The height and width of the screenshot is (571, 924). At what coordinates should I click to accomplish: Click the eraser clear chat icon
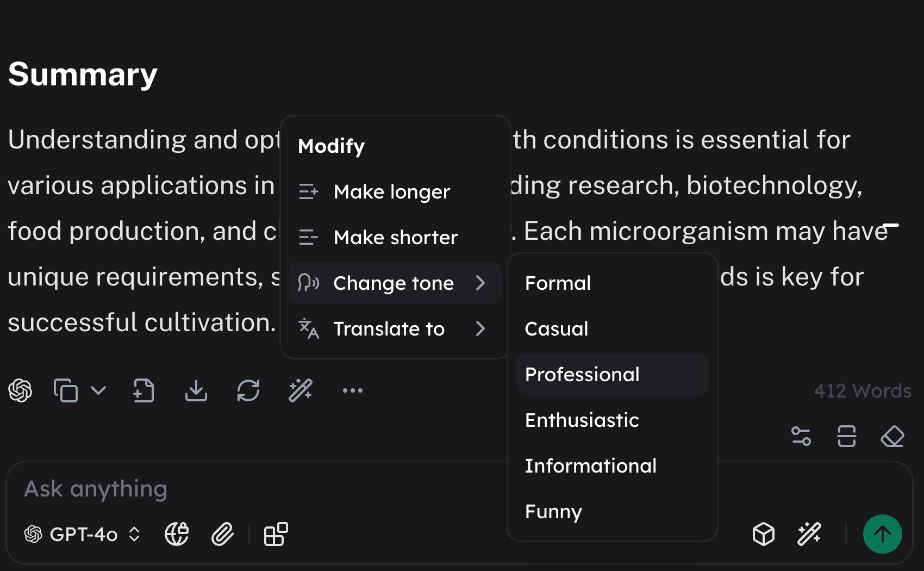pos(892,436)
